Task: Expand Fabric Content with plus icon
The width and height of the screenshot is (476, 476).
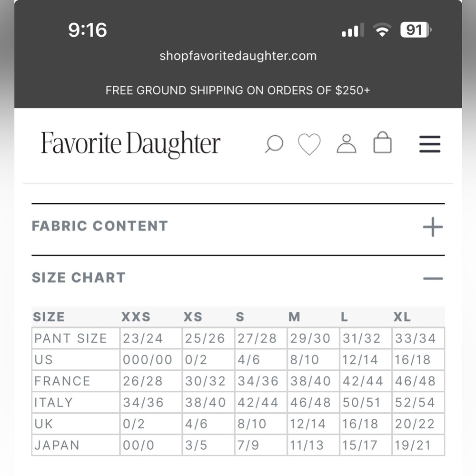Action: pyautogui.click(x=433, y=227)
